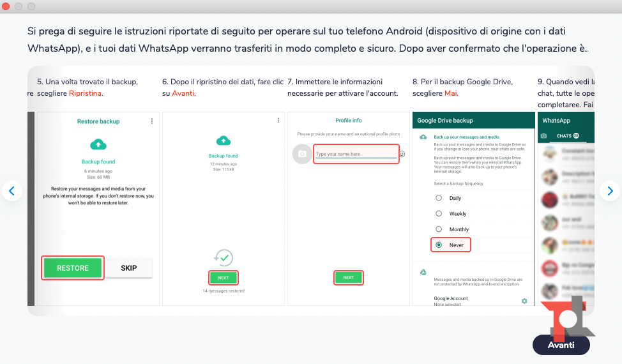Image resolution: width=622 pixels, height=364 pixels.
Task: Click the camera tab icon in WhatsApp
Action: (x=544, y=135)
